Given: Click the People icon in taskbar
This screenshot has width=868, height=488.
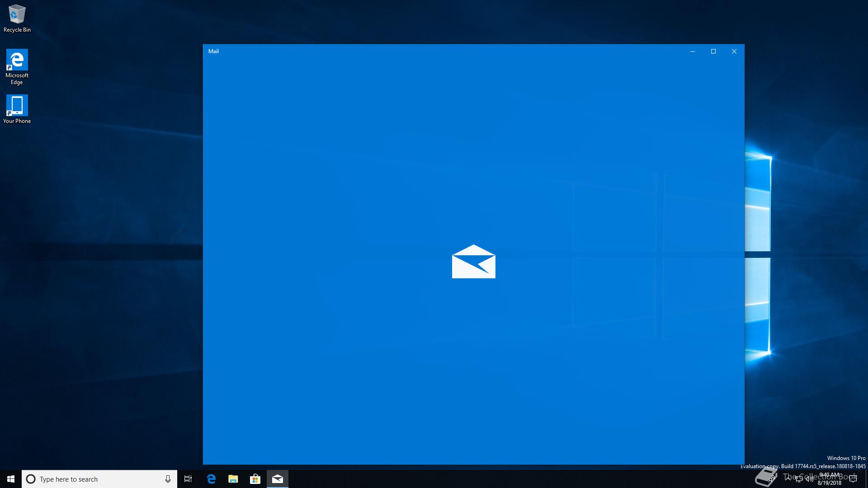Looking at the screenshot, I should [x=772, y=479].
